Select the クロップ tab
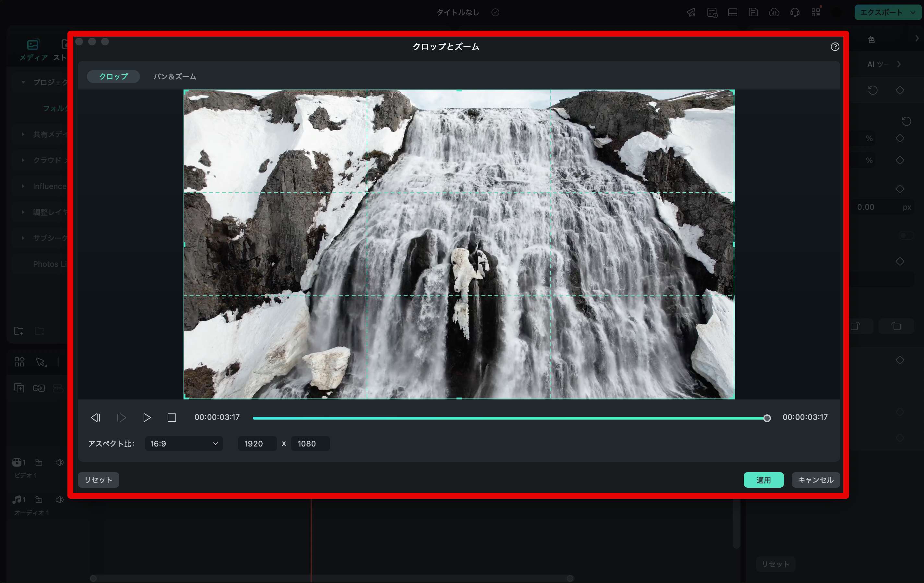Image resolution: width=924 pixels, height=583 pixels. click(113, 77)
